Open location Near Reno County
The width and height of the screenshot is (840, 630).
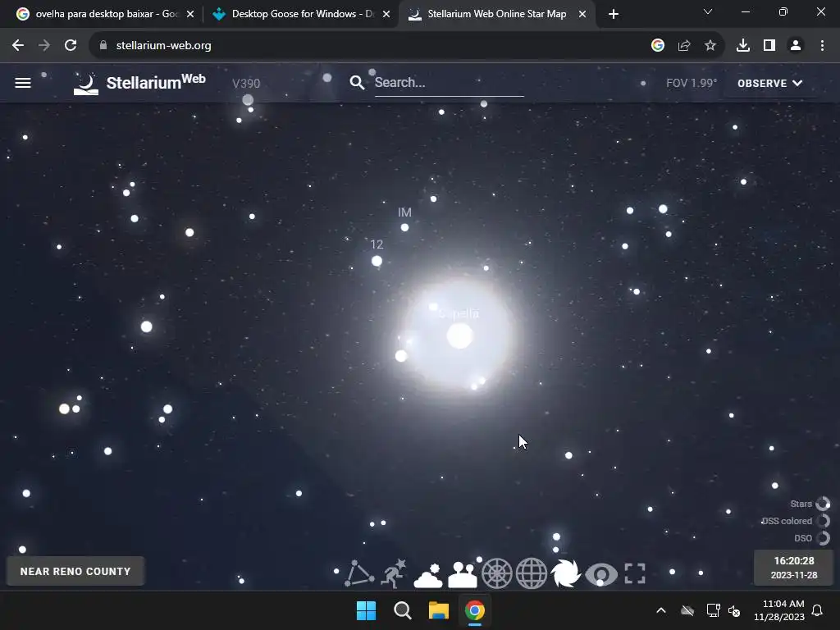pyautogui.click(x=75, y=571)
